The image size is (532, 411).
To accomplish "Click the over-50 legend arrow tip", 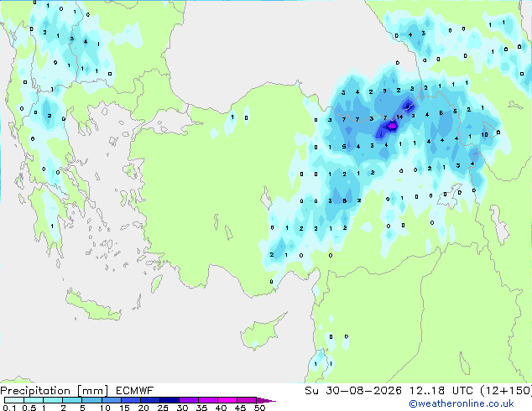I will pos(266,400).
